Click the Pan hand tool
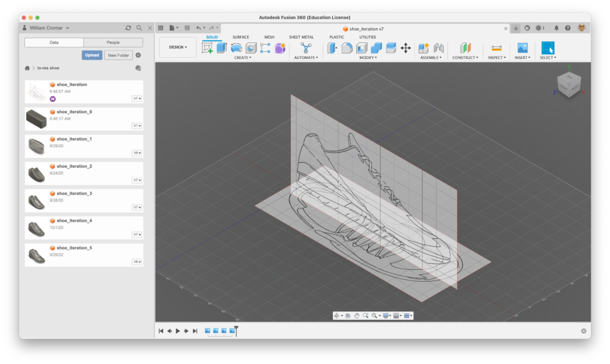This screenshot has height=364, width=610. [x=357, y=316]
